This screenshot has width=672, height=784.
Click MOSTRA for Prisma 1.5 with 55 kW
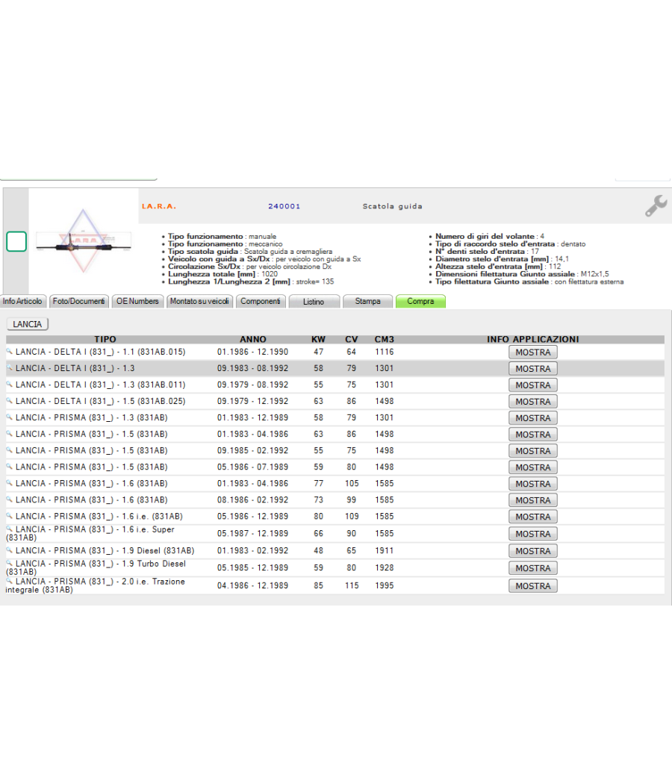tap(533, 452)
